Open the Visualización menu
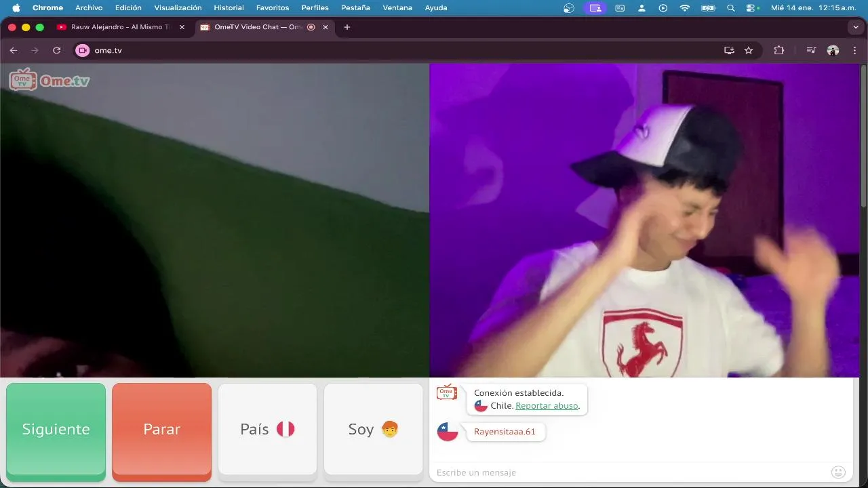868x488 pixels. [x=178, y=8]
